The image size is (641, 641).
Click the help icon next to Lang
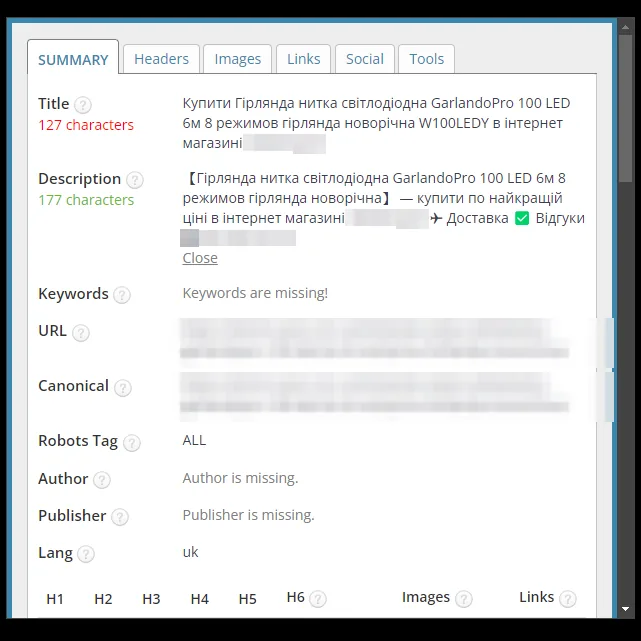pos(86,554)
